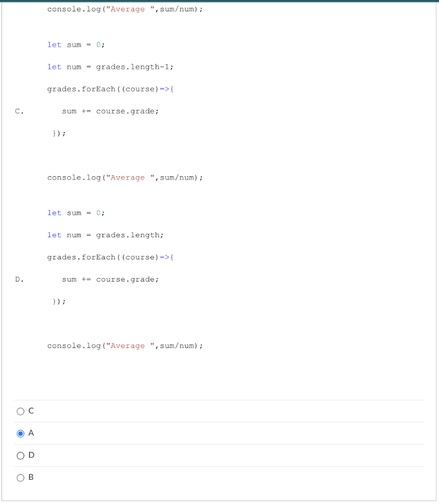The height and width of the screenshot is (504, 439).
Task: Click the letter D marking the fourth answer
Action: point(19,279)
